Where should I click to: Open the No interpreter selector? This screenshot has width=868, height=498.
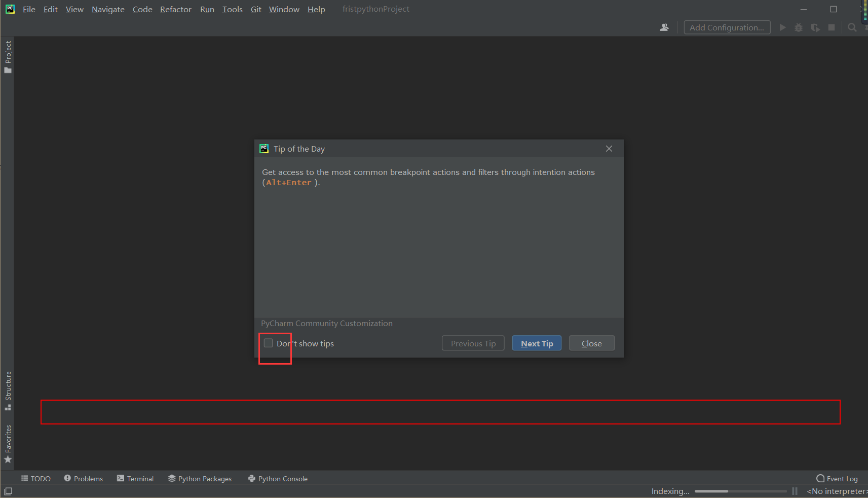click(x=837, y=491)
